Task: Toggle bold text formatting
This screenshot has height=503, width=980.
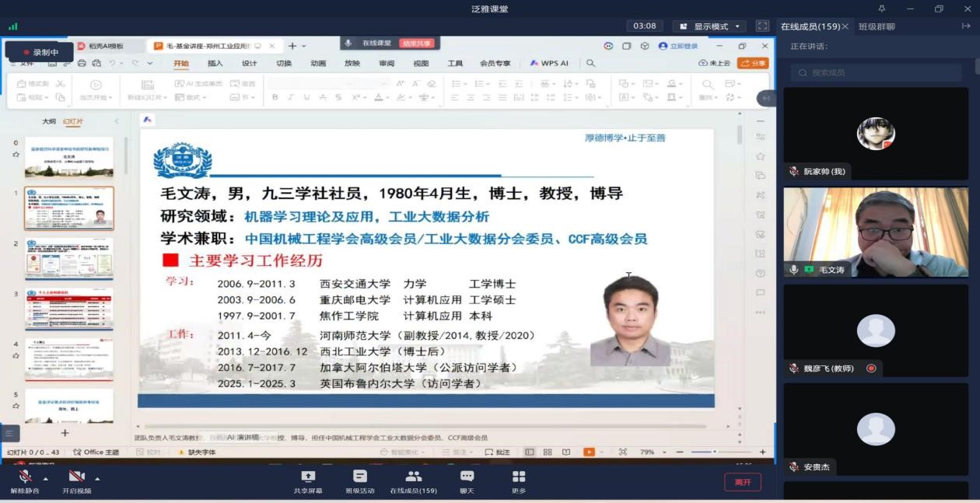Action: [275, 97]
